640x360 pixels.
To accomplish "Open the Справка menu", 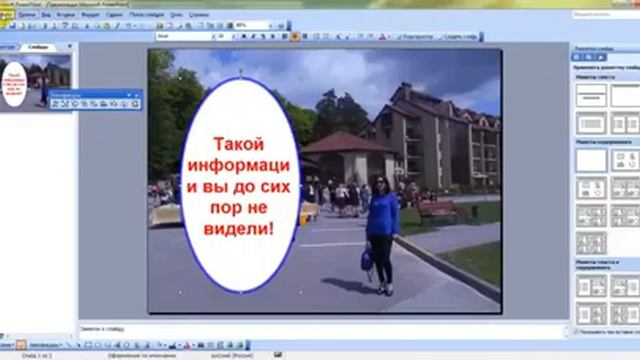I will [x=199, y=15].
